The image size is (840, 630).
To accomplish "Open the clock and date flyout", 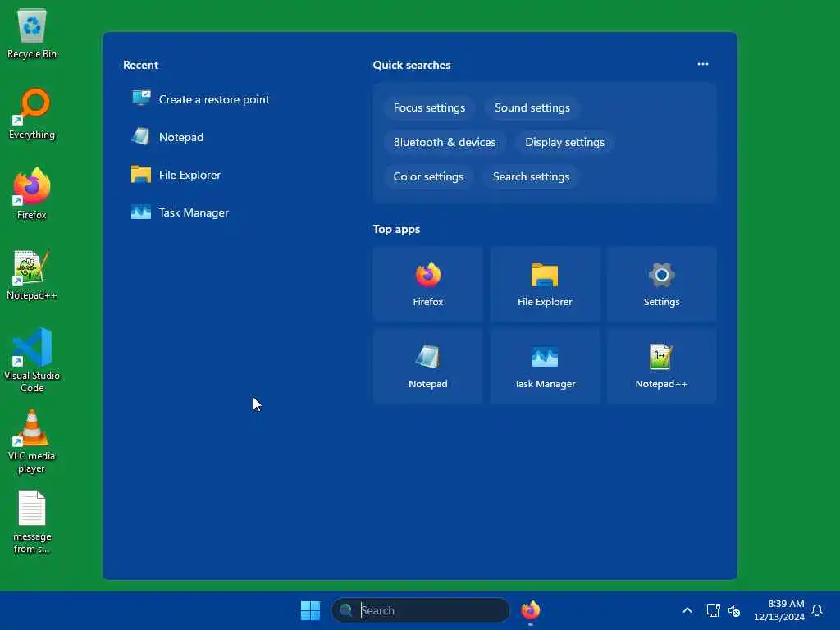I will click(x=779, y=610).
